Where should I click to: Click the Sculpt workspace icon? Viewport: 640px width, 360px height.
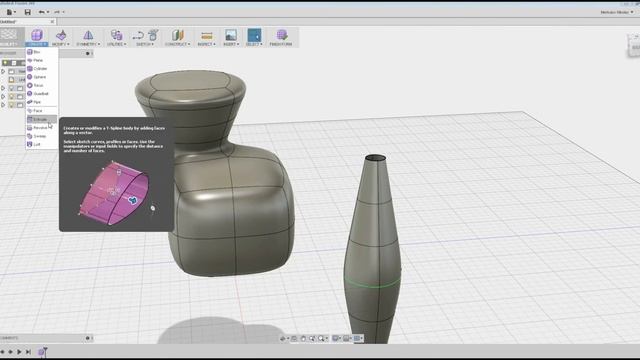click(9, 34)
